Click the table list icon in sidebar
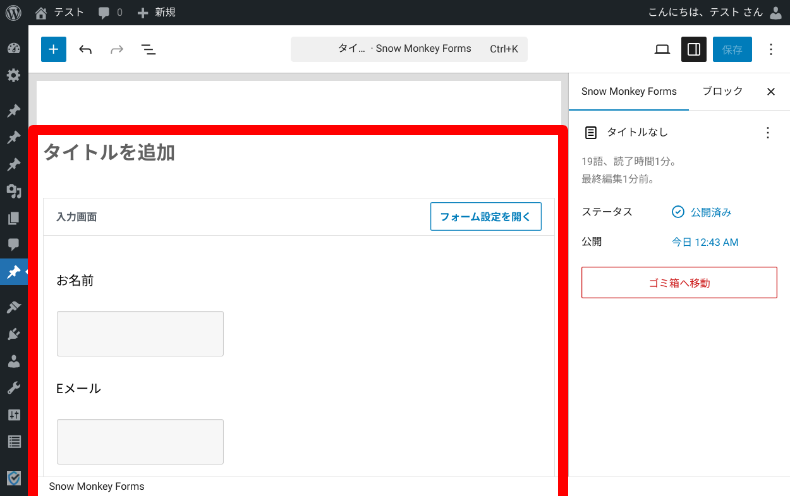Viewport: 790px width, 496px height. pos(14,442)
